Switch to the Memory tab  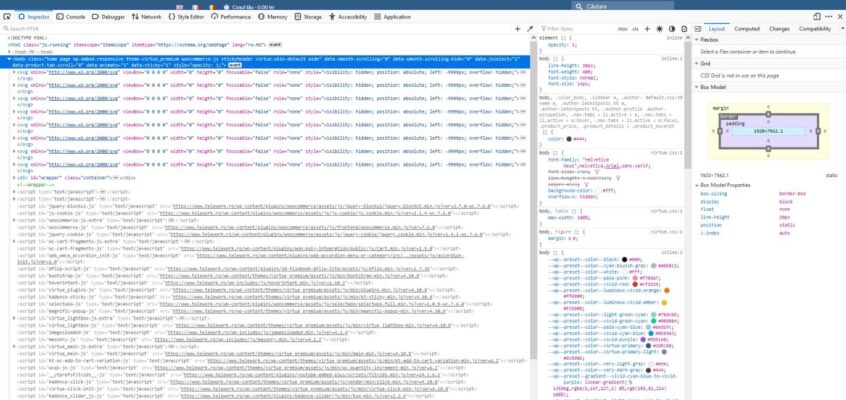[272, 17]
